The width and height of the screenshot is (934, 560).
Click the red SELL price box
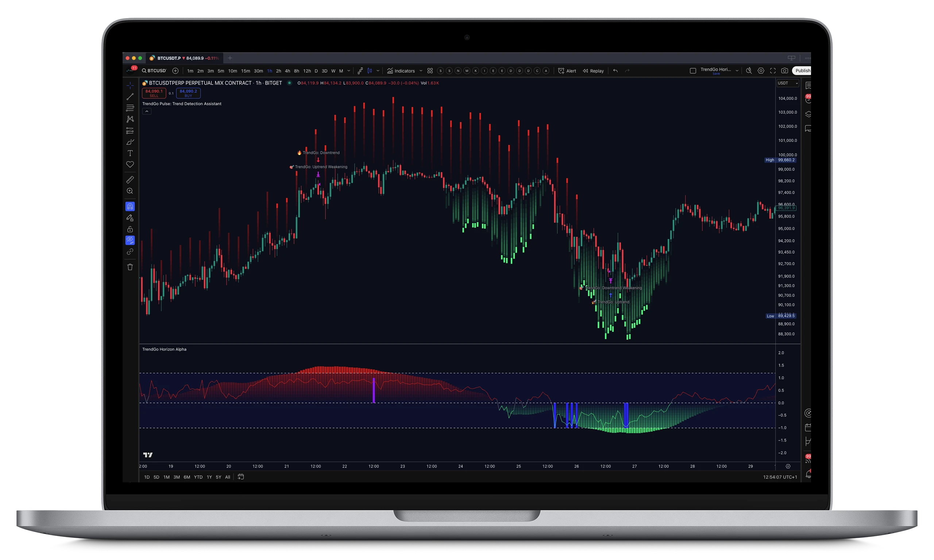[x=154, y=93]
